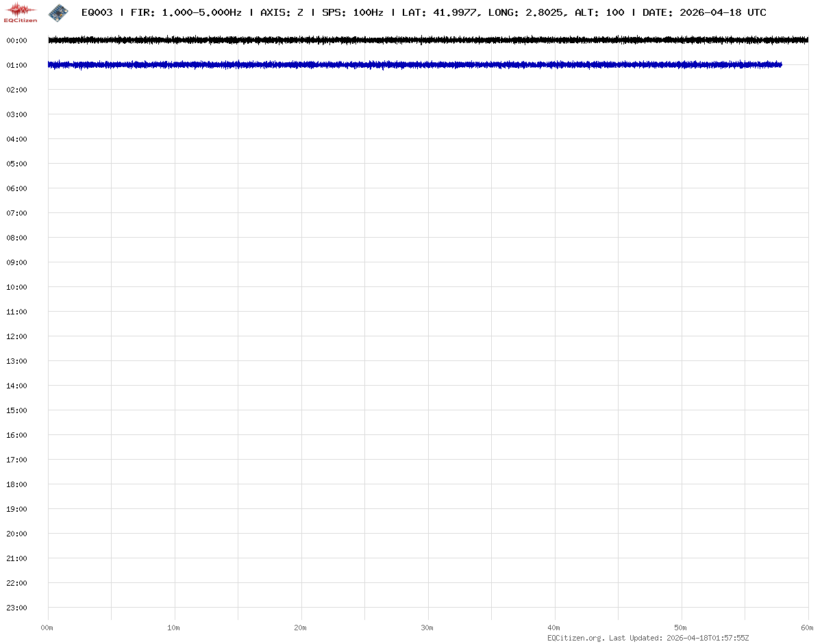Click the 00:00 hour row label
The width and height of the screenshot is (822, 644).
(16, 40)
